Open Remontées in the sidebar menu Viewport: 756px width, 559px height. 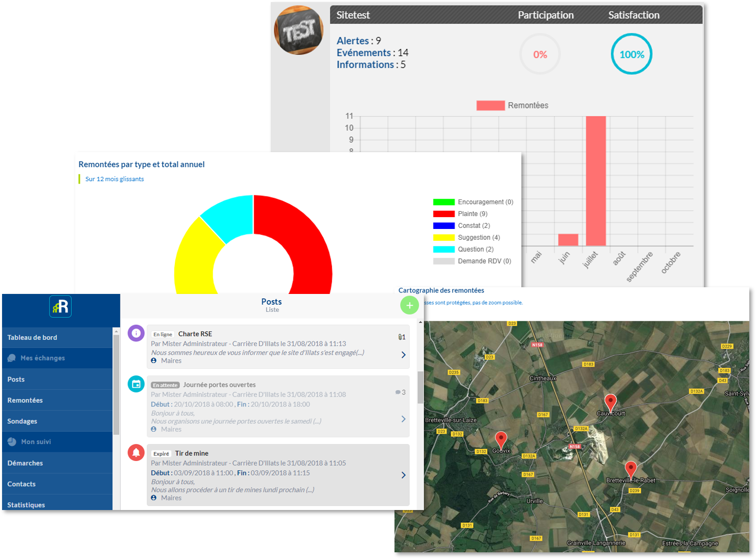57,400
